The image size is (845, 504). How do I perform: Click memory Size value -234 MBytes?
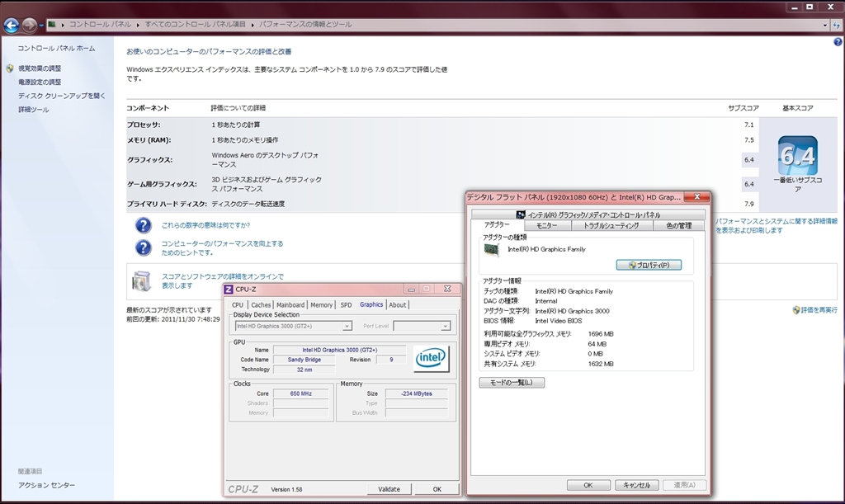(x=417, y=393)
